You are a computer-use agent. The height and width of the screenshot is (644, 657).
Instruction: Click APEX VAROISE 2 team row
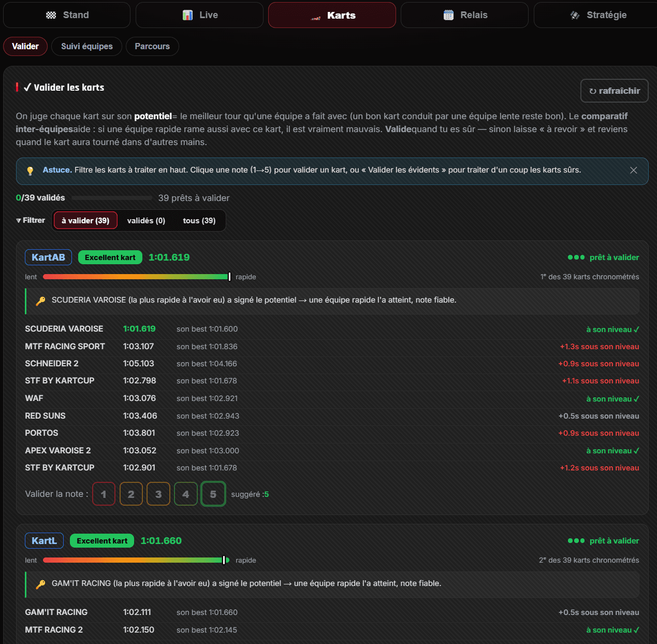332,451
